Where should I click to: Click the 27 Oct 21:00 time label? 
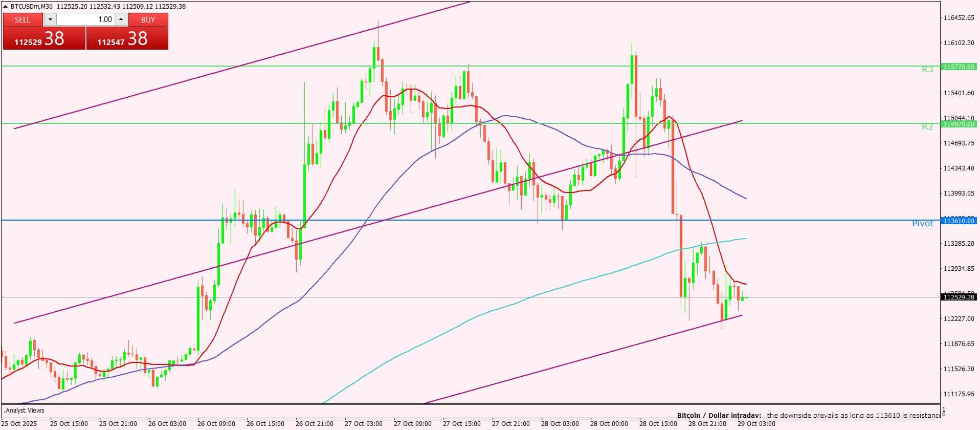click(511, 424)
